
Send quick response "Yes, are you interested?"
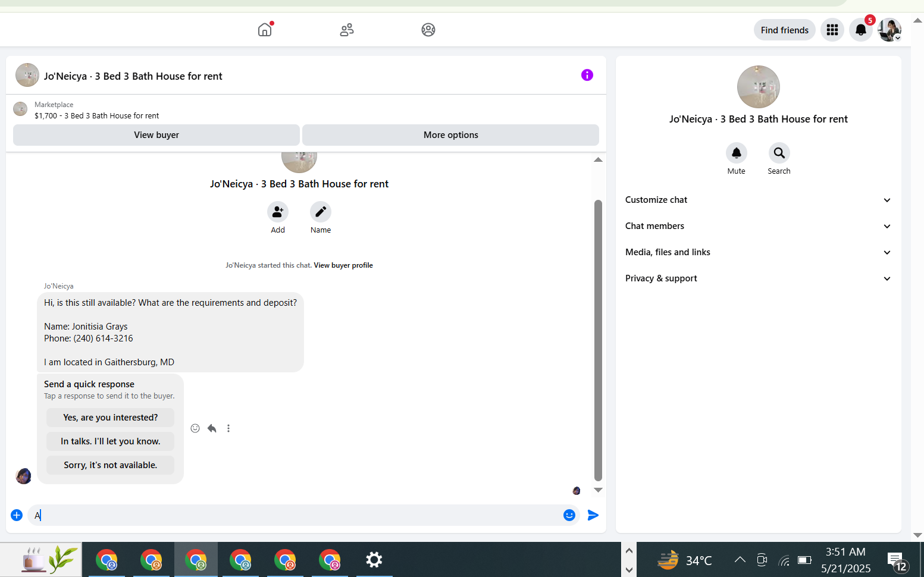pos(111,418)
